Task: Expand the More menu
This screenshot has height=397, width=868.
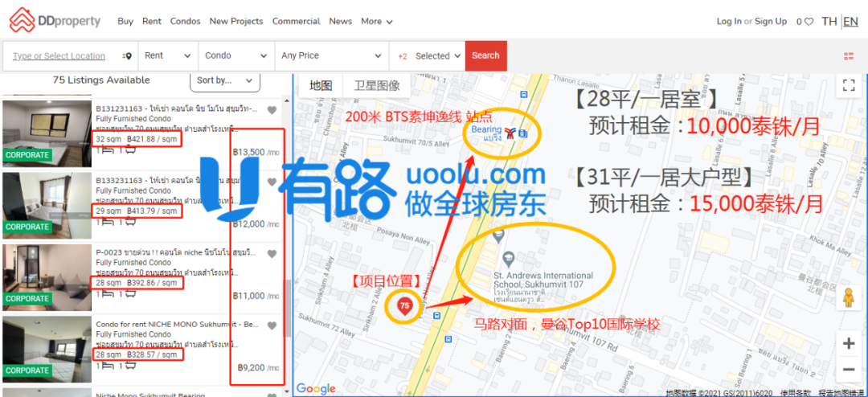Action: point(377,22)
